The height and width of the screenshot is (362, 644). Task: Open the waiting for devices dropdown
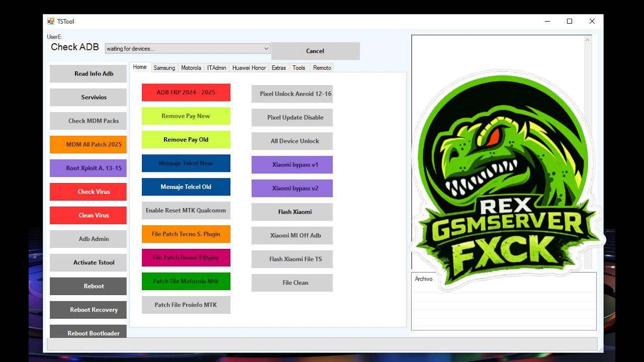click(266, 48)
